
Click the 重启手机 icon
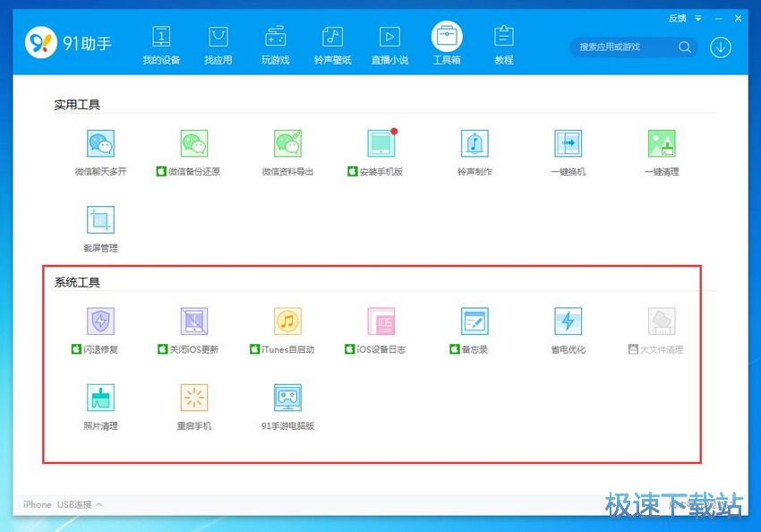(194, 398)
